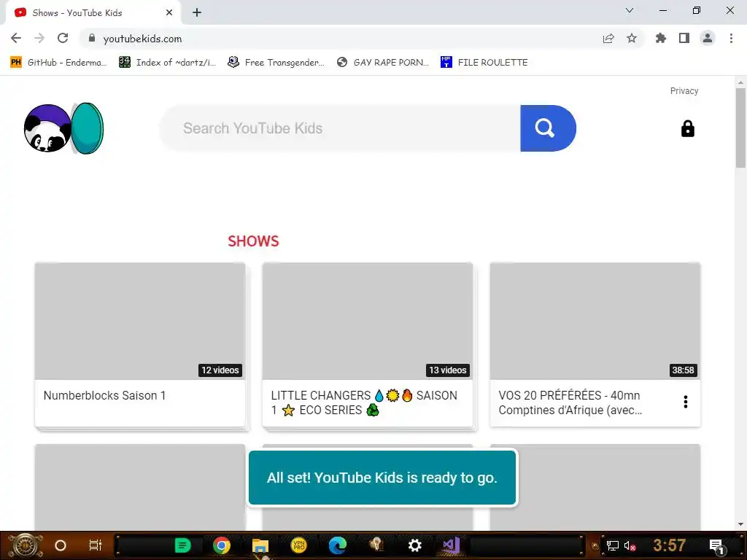Bookmark this tab with the star icon

point(632,38)
